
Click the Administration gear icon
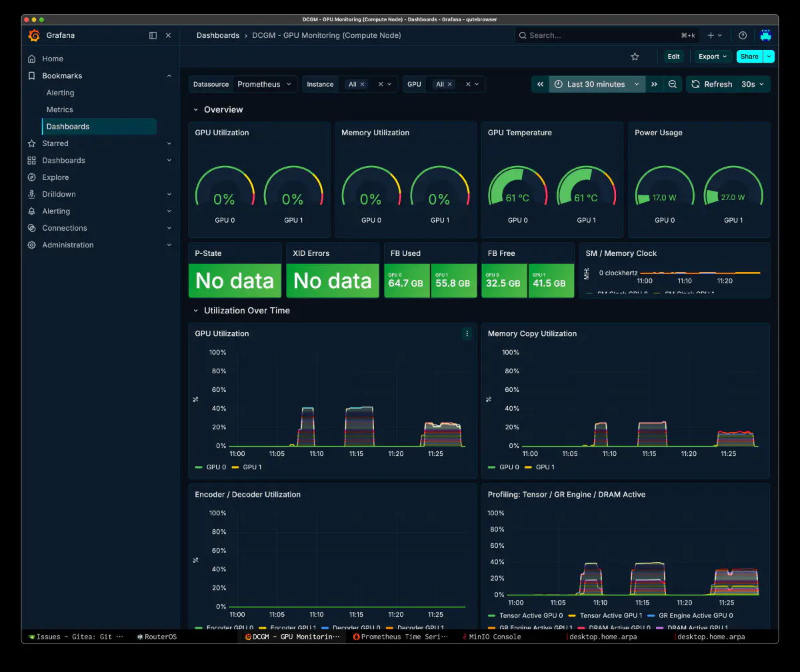coord(31,245)
